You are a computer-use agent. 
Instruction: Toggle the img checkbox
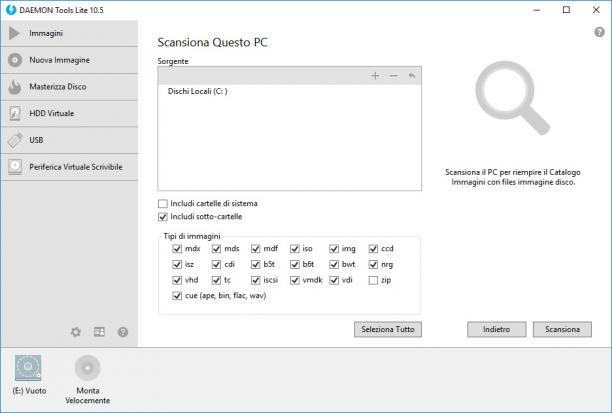(x=334, y=249)
